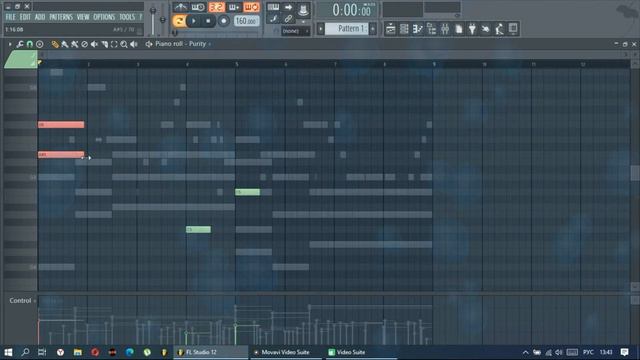
Task: Open piano roll magnet snap menu
Action: (x=30, y=44)
